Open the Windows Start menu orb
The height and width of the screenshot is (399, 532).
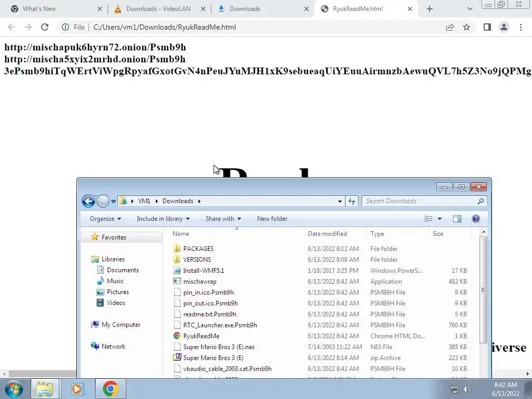[x=14, y=389]
